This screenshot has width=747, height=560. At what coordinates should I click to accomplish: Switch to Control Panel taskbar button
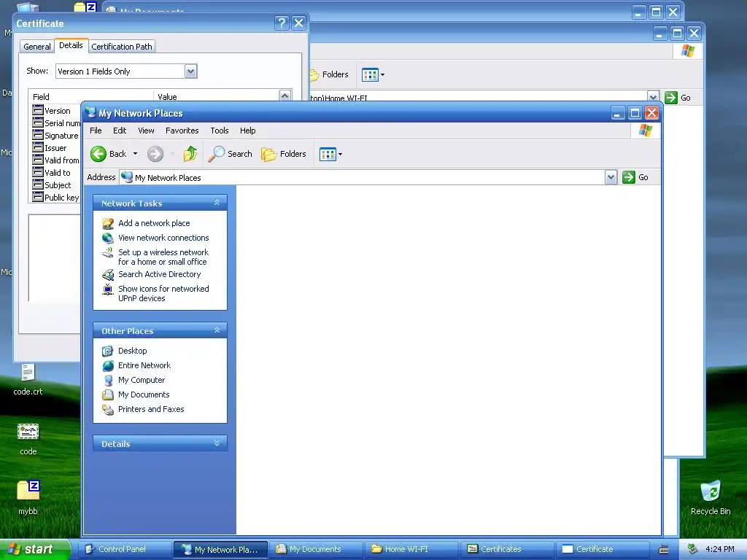coord(124,549)
